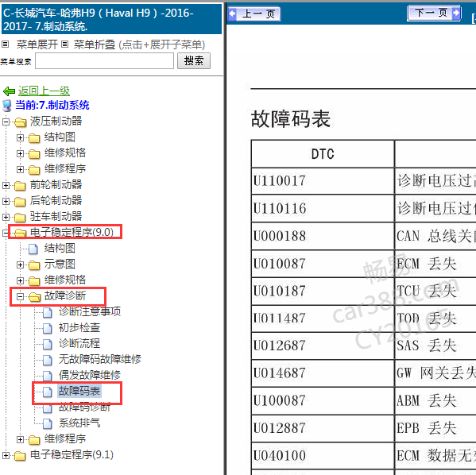The height and width of the screenshot is (475, 476).
Task: Click the 上一页 previous page button
Action: point(254,14)
